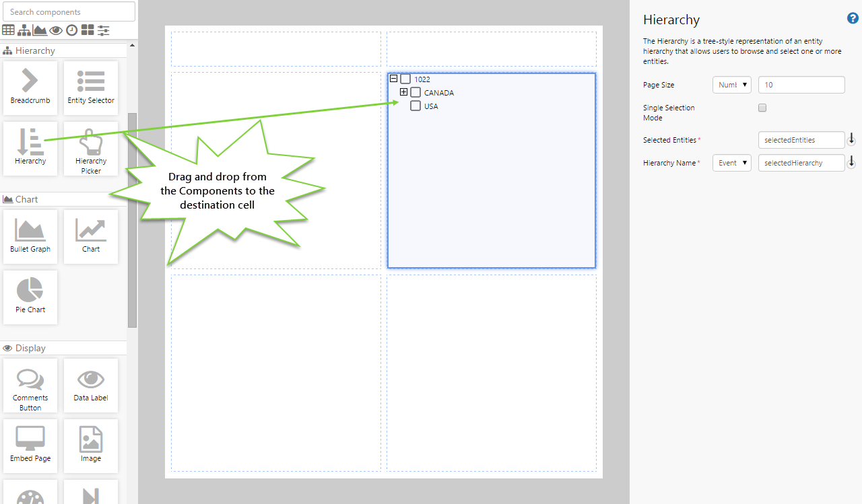Image resolution: width=862 pixels, height=504 pixels.
Task: Select the Entity Selector component
Action: point(91,87)
